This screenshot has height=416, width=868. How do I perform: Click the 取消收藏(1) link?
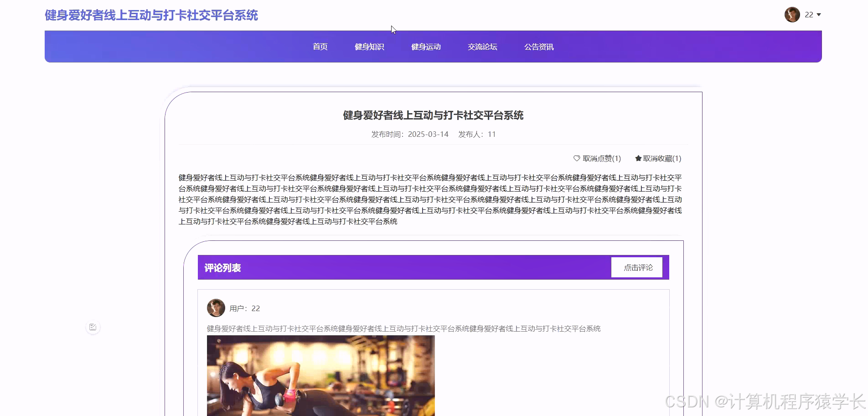click(658, 158)
